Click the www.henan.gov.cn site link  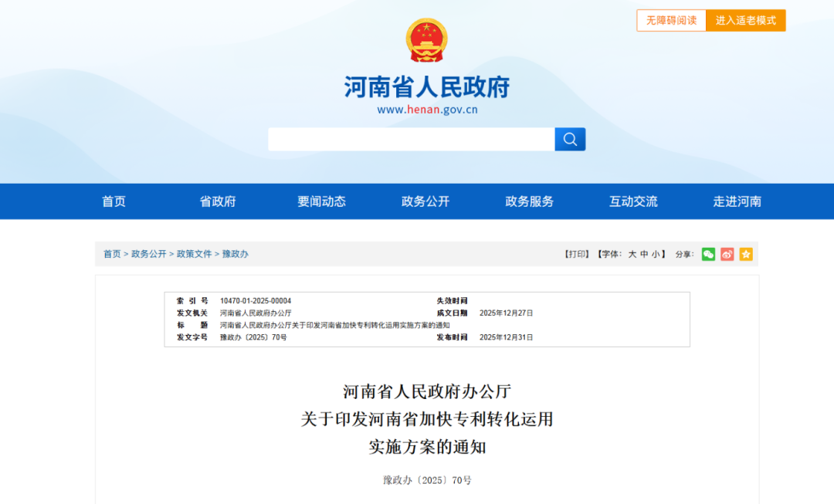click(x=427, y=109)
